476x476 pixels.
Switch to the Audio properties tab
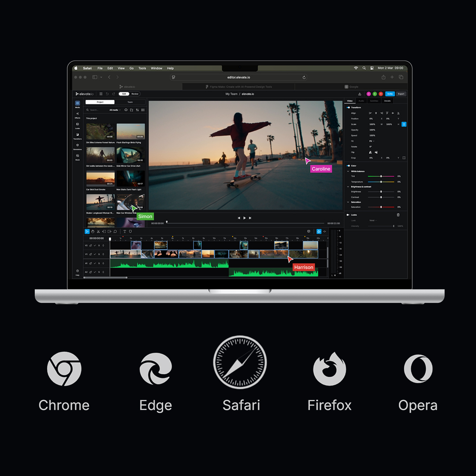click(x=361, y=101)
